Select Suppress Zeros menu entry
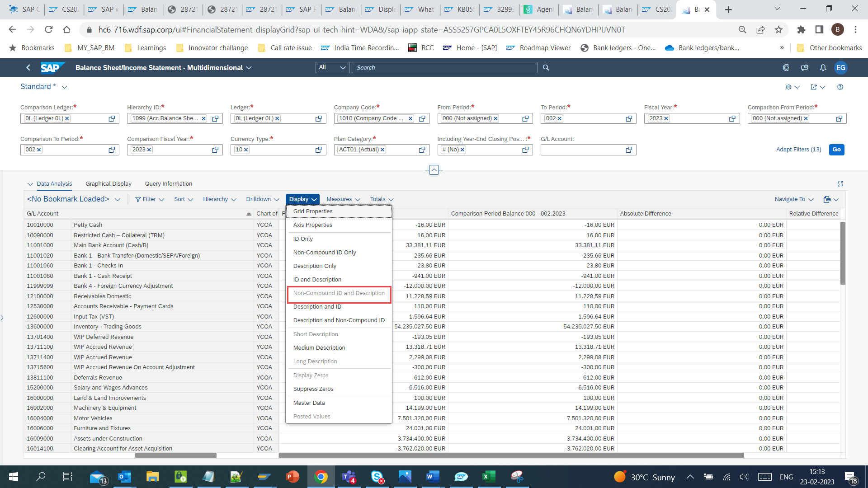Image resolution: width=868 pixels, height=488 pixels. [x=339, y=389]
